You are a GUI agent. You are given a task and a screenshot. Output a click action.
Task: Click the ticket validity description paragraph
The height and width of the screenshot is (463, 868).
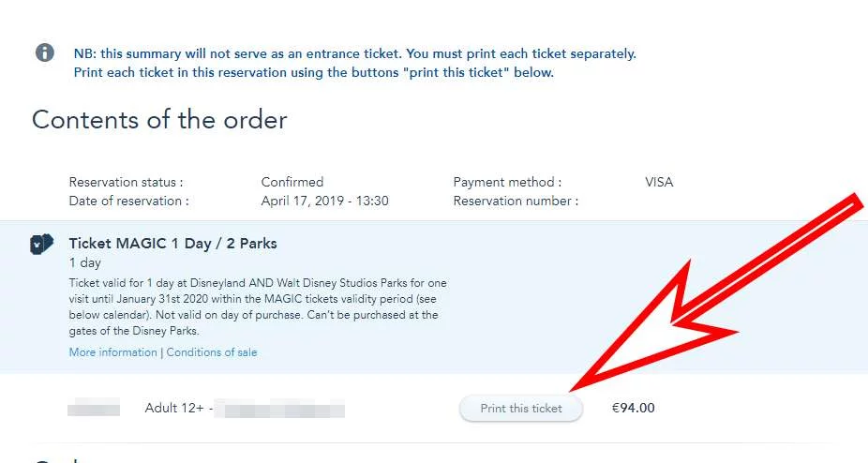click(258, 306)
